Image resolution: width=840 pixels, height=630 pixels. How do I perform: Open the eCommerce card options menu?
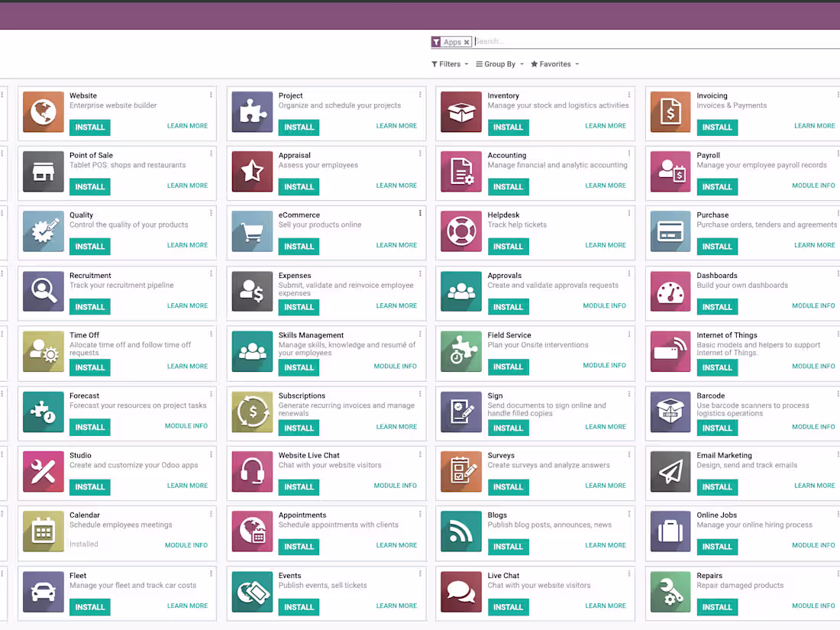coord(419,213)
